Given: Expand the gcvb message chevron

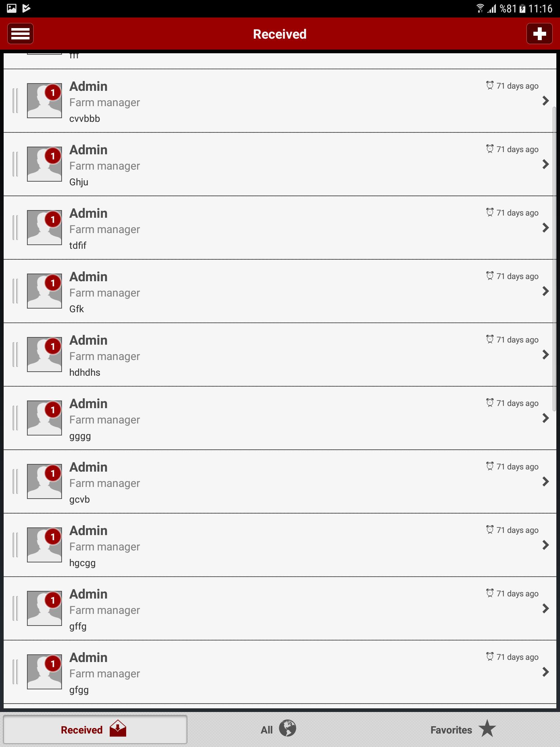Looking at the screenshot, I should tap(545, 481).
